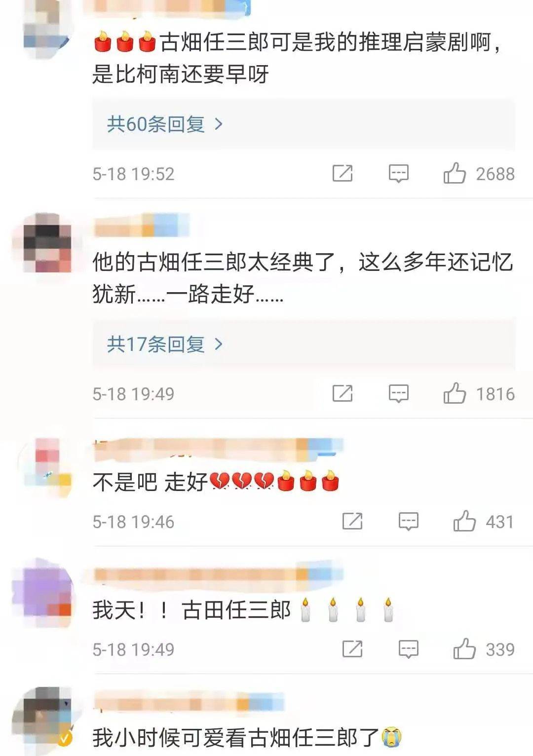533x756 pixels.
Task: Share the comment with 1816 likes
Action: pos(343,393)
